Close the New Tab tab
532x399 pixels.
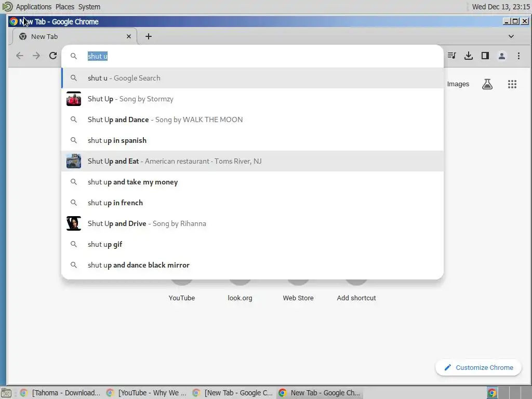pos(129,36)
